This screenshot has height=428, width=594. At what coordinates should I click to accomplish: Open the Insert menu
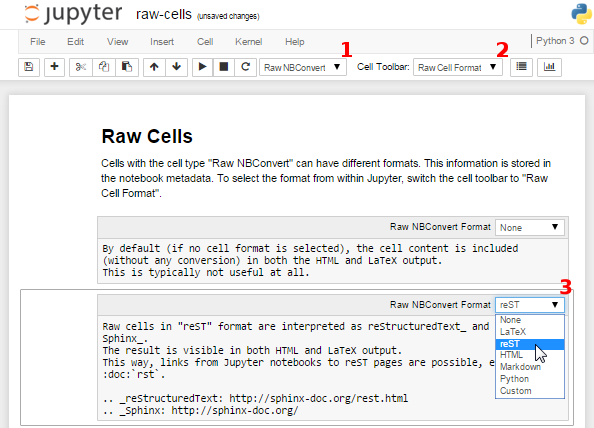162,42
